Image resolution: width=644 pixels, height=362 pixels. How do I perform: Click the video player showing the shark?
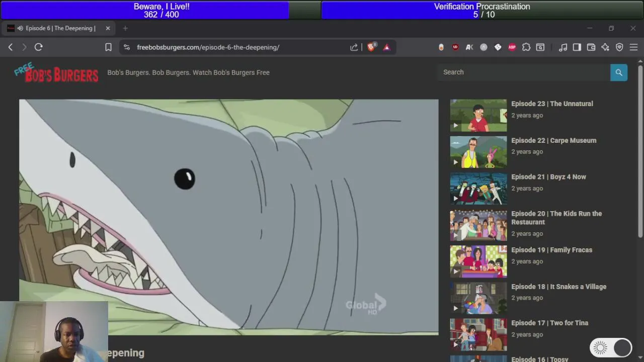click(x=229, y=217)
